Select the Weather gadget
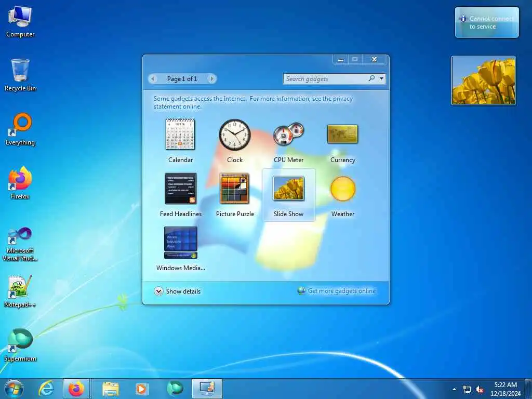Image resolution: width=532 pixels, height=399 pixels. [343, 195]
